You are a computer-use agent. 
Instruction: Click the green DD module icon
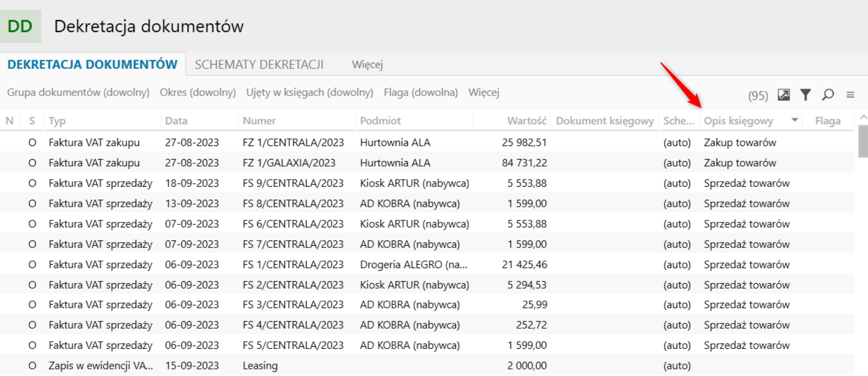21,26
